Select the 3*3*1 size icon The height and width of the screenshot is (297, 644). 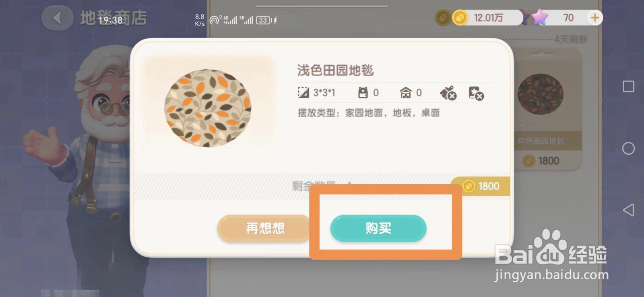click(303, 93)
